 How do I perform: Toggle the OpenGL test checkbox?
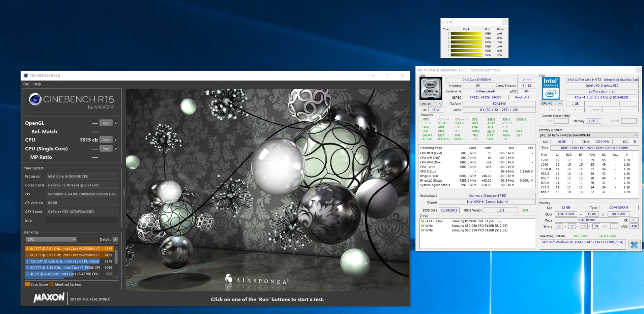116,123
